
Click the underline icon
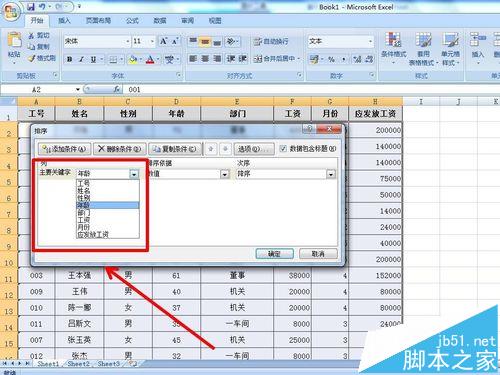[93, 59]
